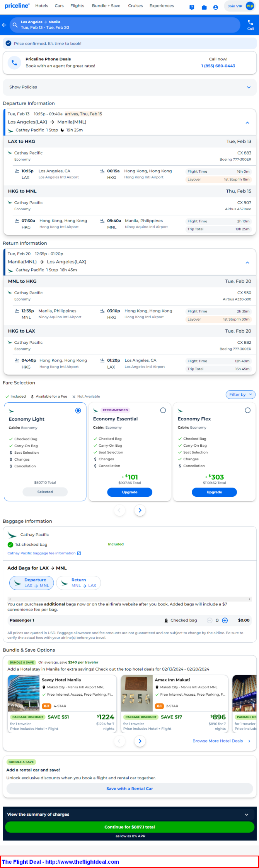
Task: Show next hotel deals with right arrow
Action: [140, 741]
